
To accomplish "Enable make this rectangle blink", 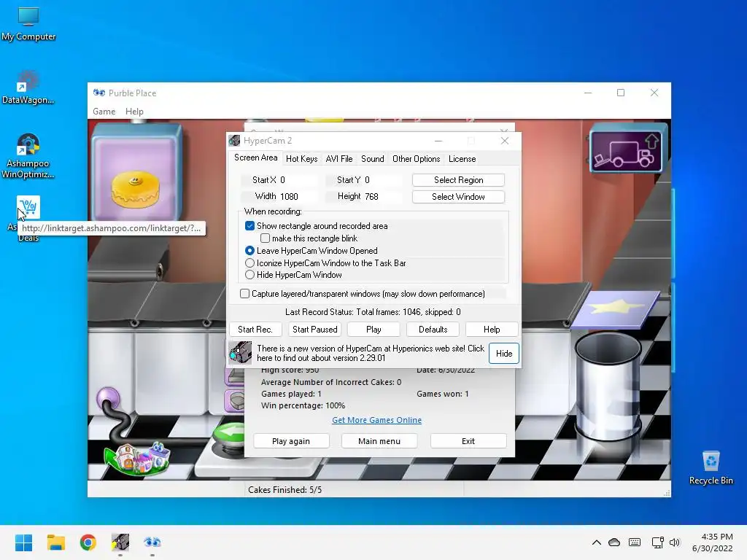I will (x=265, y=238).
